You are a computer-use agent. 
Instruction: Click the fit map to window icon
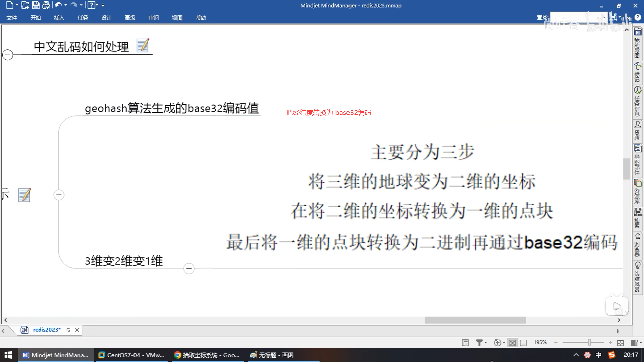(x=620, y=343)
